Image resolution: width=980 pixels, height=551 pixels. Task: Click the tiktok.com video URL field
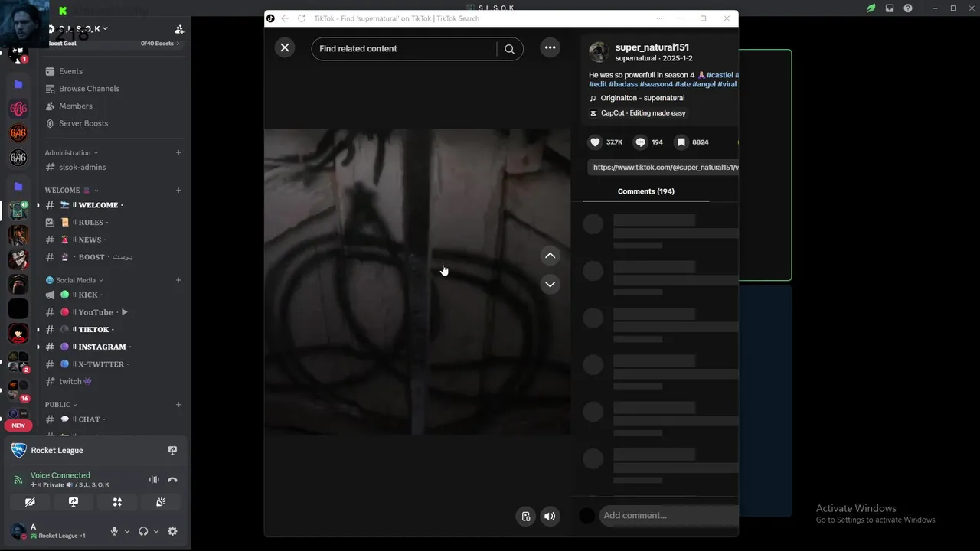[663, 167]
